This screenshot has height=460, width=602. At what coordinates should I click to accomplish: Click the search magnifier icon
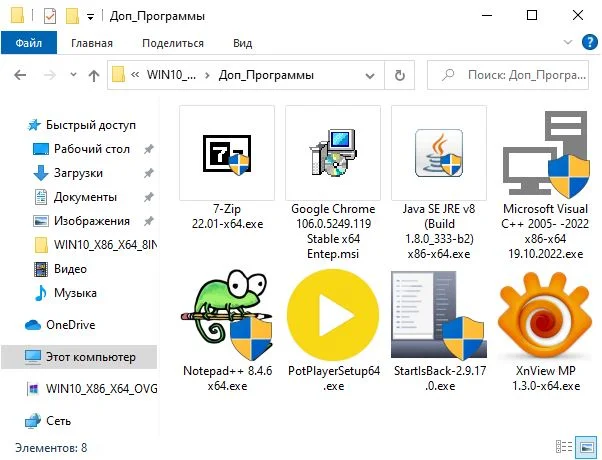448,75
